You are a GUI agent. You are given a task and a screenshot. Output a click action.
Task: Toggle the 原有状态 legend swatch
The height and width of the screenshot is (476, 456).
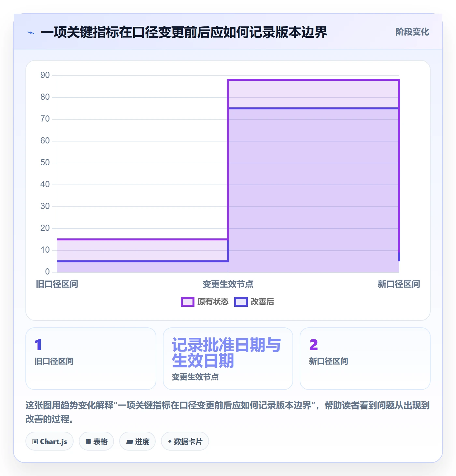[188, 302]
